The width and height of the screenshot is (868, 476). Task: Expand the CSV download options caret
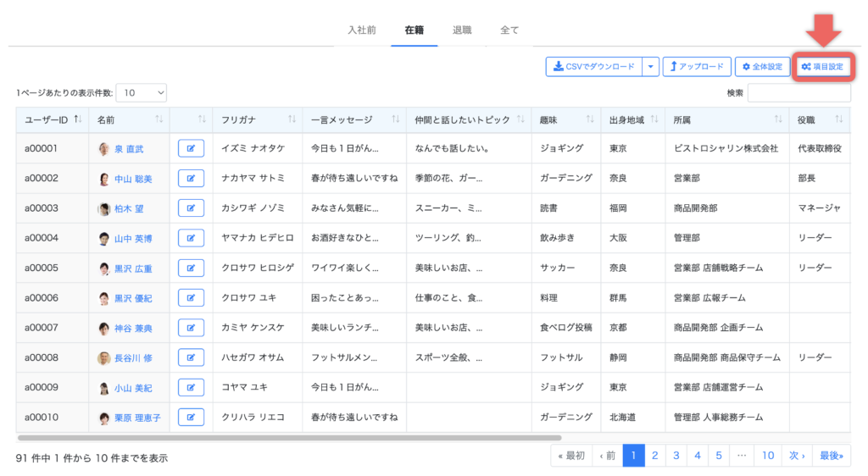pyautogui.click(x=649, y=66)
